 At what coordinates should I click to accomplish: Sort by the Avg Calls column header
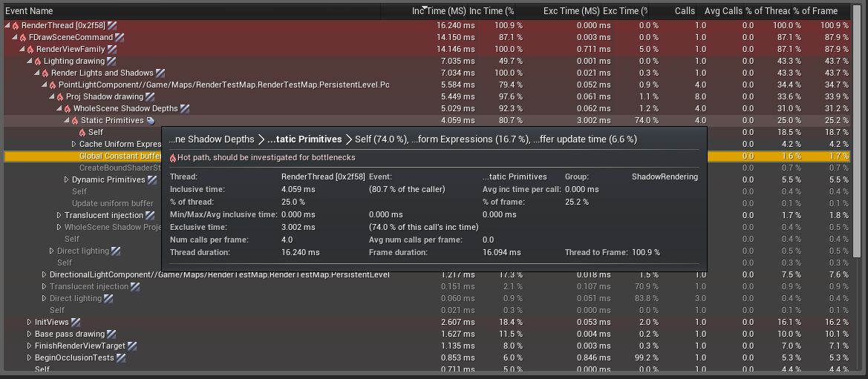pos(723,11)
